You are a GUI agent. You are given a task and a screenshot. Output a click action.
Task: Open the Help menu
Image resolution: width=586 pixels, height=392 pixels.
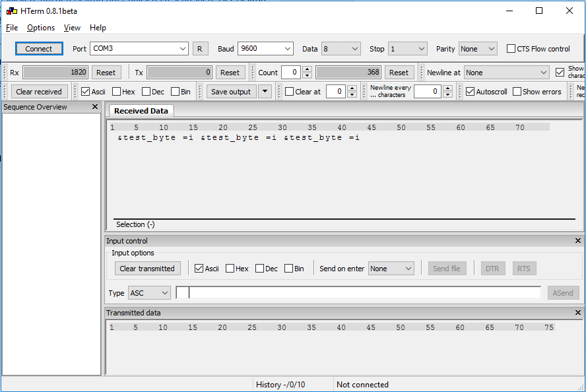tap(98, 28)
